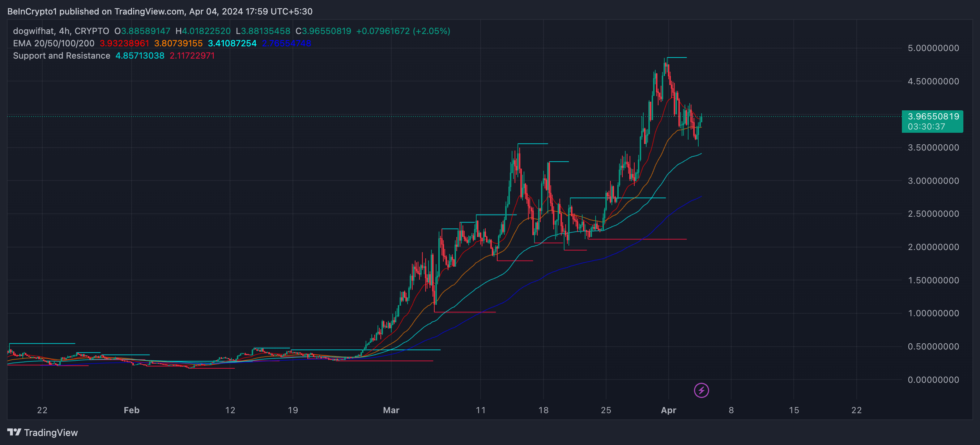
Task: Click the 5.00000000 price scale label
Action: 933,48
